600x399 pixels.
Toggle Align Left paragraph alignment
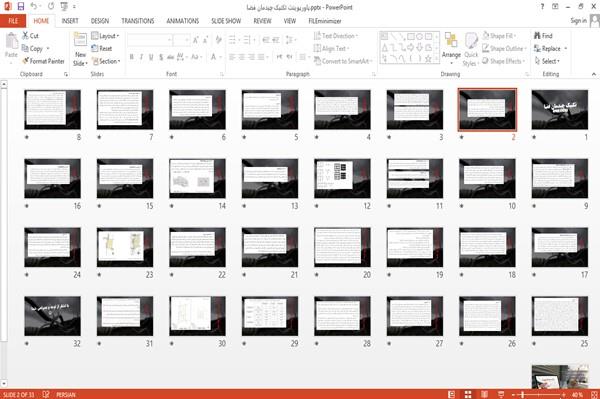pyautogui.click(x=232, y=57)
